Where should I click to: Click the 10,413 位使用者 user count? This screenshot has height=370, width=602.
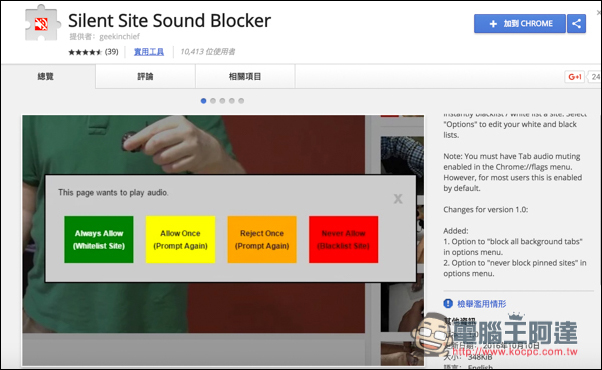pyautogui.click(x=208, y=52)
